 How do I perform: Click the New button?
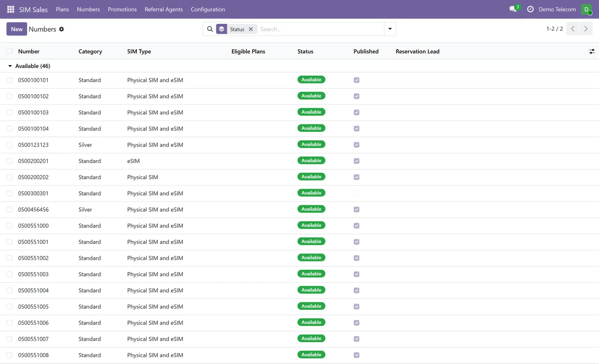(x=17, y=29)
